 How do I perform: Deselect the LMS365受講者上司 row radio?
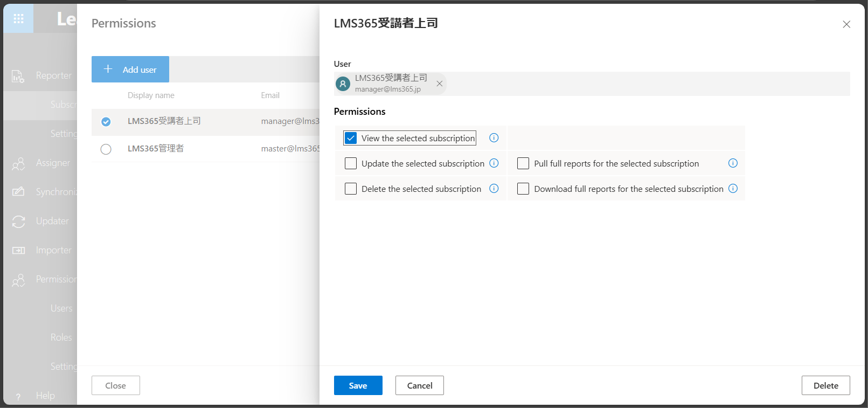point(106,122)
